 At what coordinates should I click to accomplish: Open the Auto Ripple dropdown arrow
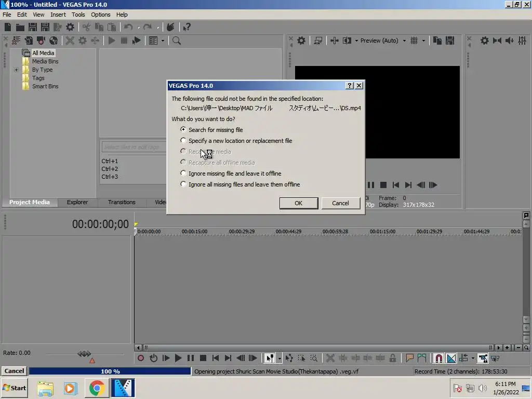pyautogui.click(x=473, y=358)
